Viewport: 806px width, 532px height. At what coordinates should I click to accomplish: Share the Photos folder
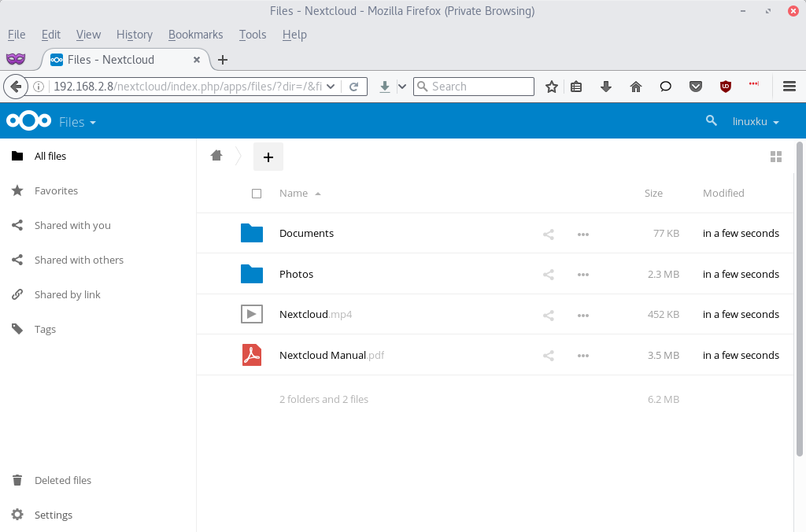point(549,275)
